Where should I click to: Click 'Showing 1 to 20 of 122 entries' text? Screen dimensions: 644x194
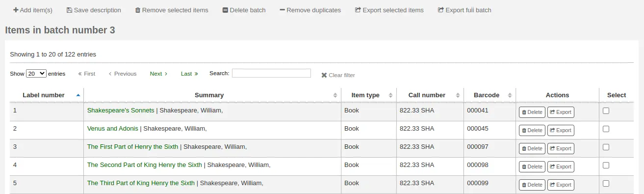coord(53,55)
